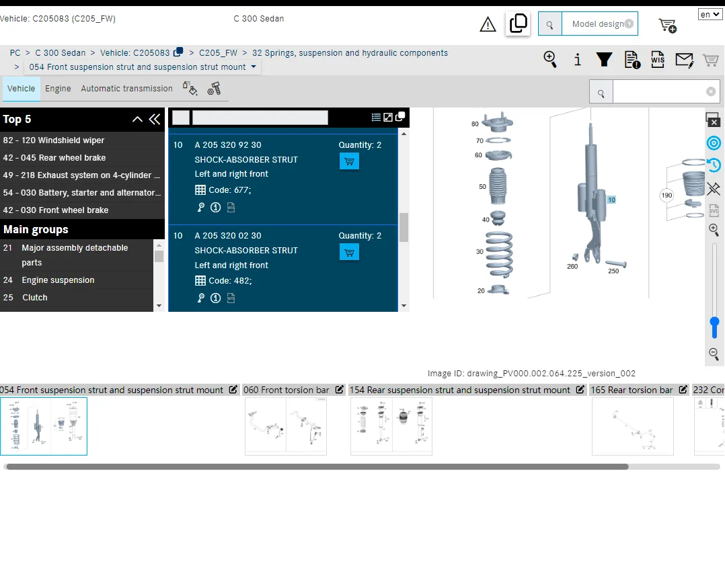Click edit icon next to 165 Rear torsion bar

click(x=683, y=389)
